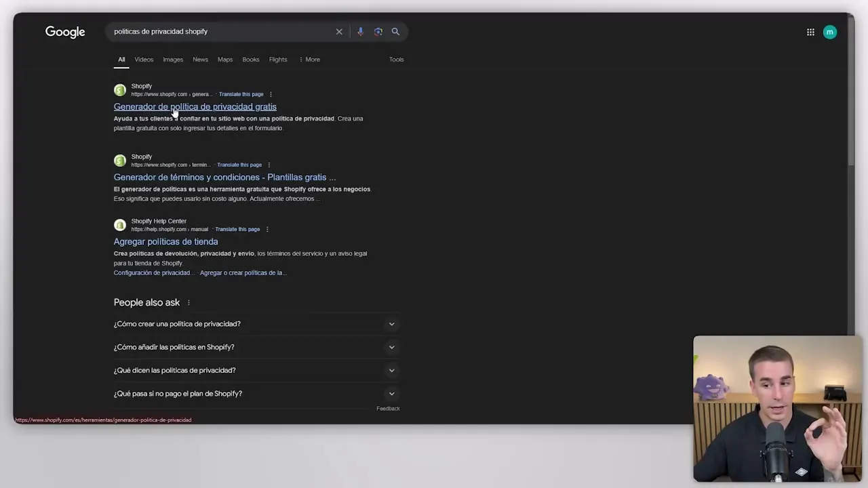Expand '¿Qué pasa si no pago el plan de Shopify?'
Viewport: 868px width, 488px height.
[256, 393]
